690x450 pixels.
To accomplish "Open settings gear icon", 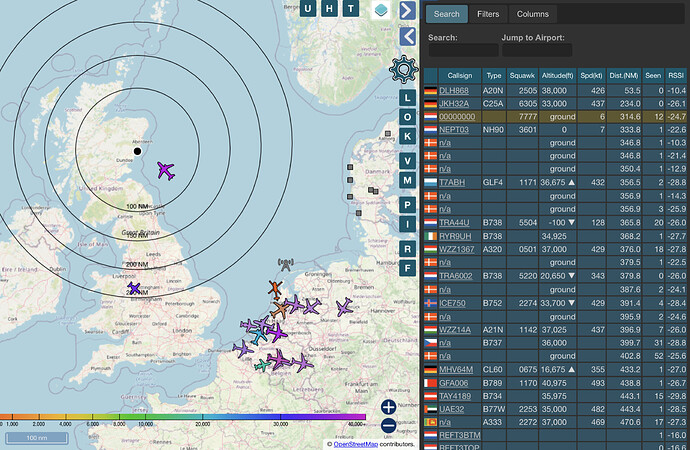I will pyautogui.click(x=403, y=69).
